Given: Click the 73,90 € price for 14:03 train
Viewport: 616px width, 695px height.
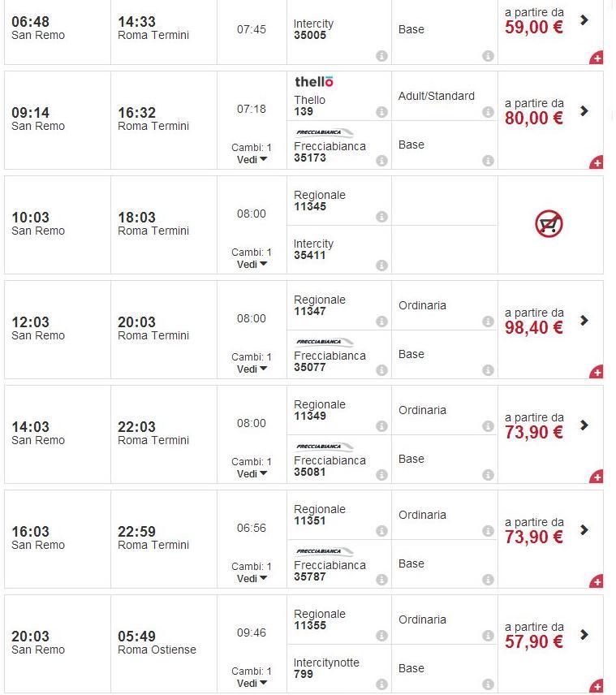Looking at the screenshot, I should pyautogui.click(x=533, y=433).
